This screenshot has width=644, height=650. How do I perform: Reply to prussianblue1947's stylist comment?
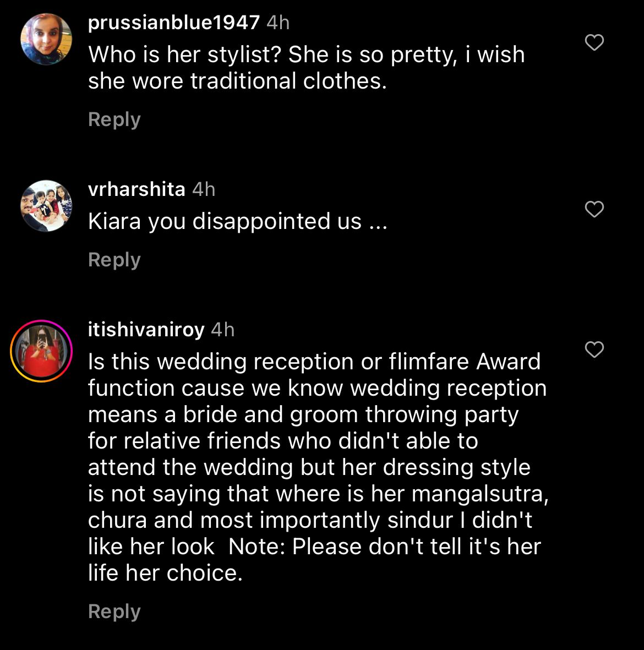click(x=114, y=119)
